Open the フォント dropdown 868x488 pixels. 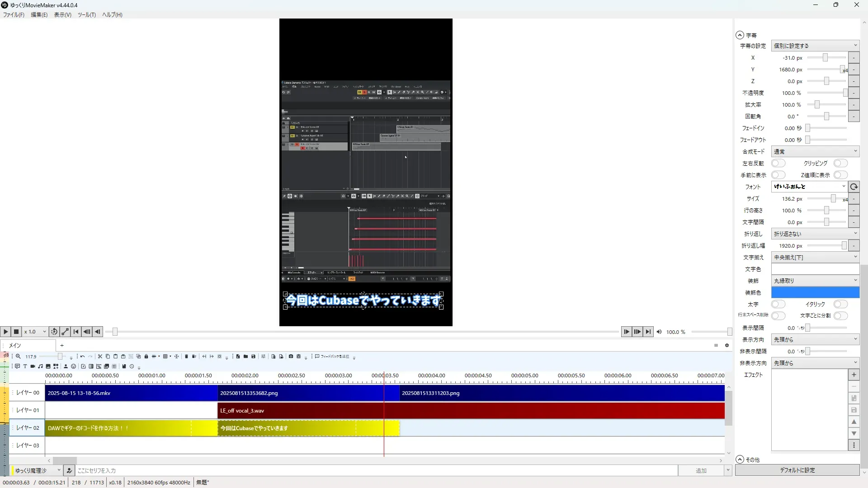pos(809,187)
